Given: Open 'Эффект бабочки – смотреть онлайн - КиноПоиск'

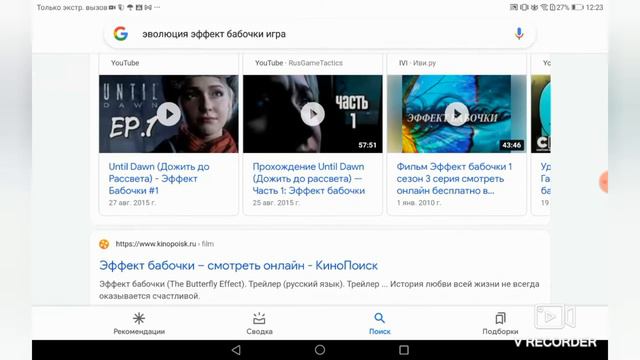Looking at the screenshot, I should click(238, 266).
